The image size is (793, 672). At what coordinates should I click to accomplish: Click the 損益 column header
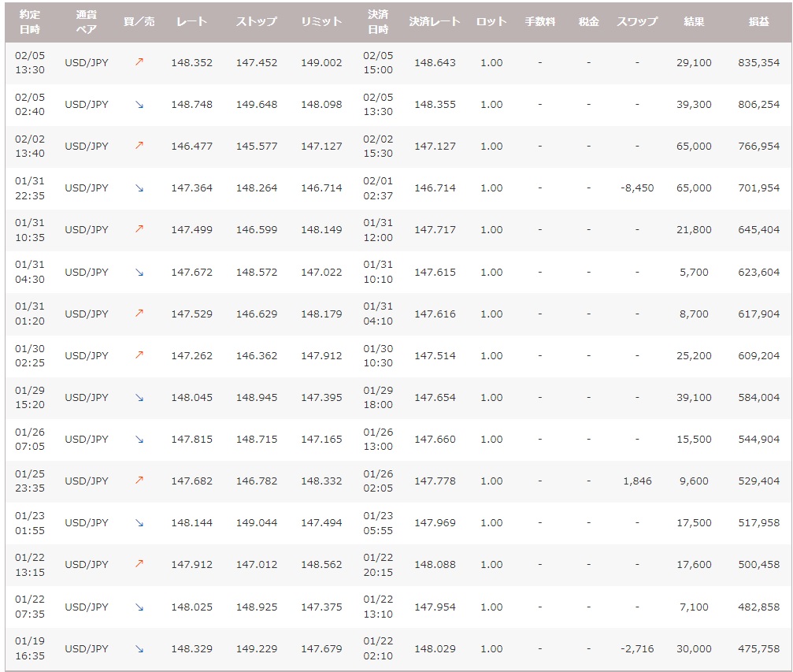[x=758, y=21]
